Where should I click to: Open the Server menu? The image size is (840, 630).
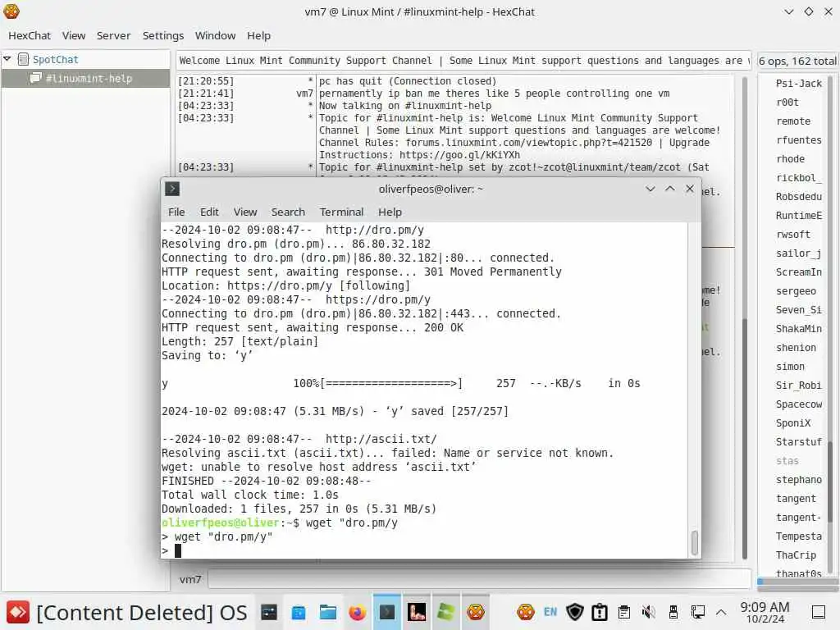point(113,35)
